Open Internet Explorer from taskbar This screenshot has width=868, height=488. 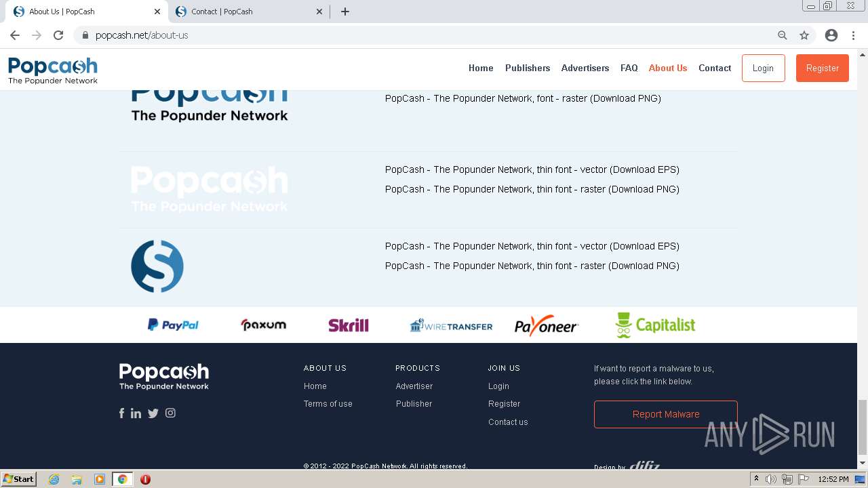point(54,479)
